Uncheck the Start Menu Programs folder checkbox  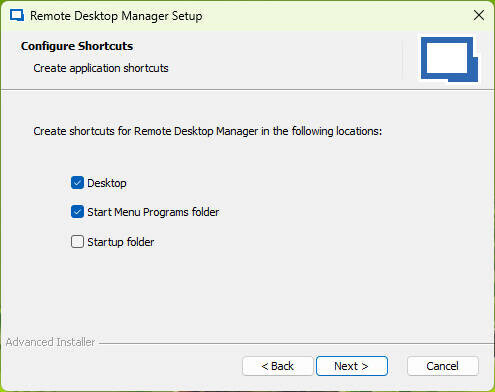(77, 212)
